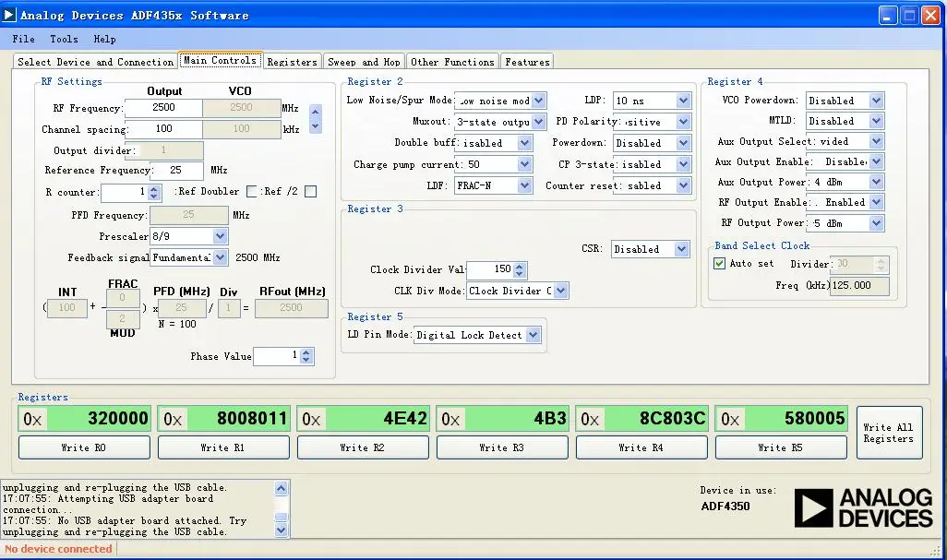Click the Write All Registers button
Viewport: 947px width, 560px height.
pyautogui.click(x=888, y=433)
